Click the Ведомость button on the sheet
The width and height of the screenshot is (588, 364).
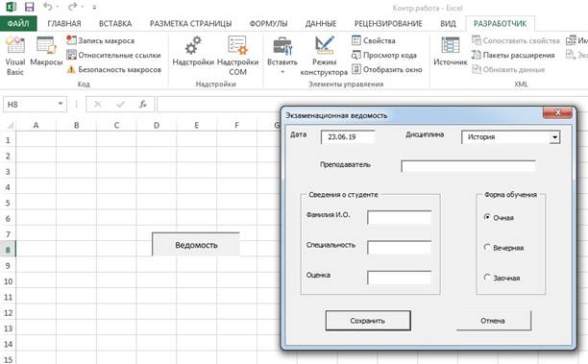[196, 244]
